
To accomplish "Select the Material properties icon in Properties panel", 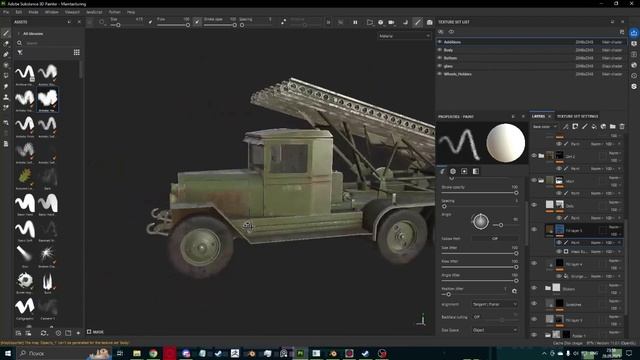I will 476,171.
